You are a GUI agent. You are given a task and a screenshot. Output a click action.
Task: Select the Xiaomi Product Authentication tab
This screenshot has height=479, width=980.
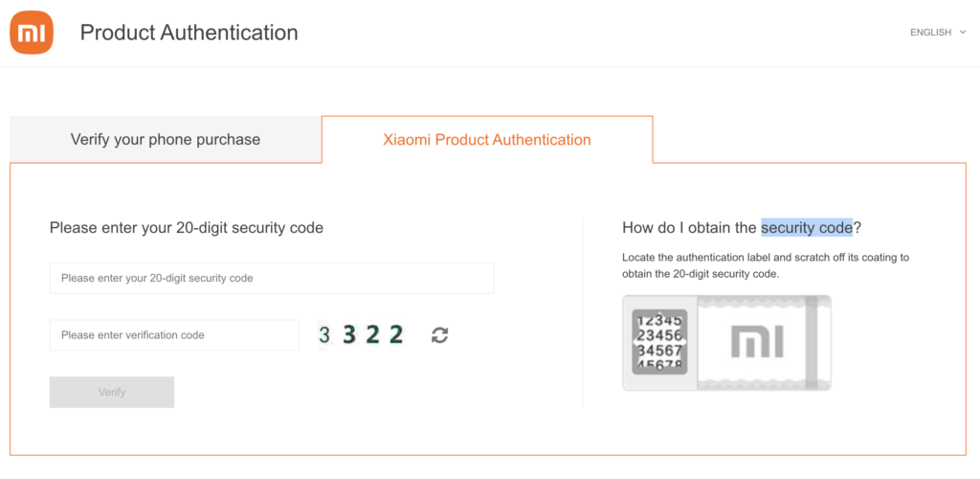pos(487,140)
